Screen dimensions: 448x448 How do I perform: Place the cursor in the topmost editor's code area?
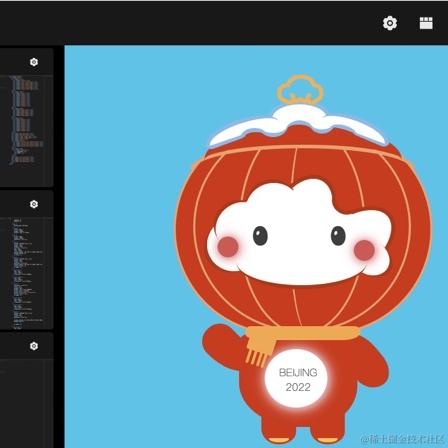[x=26, y=131]
